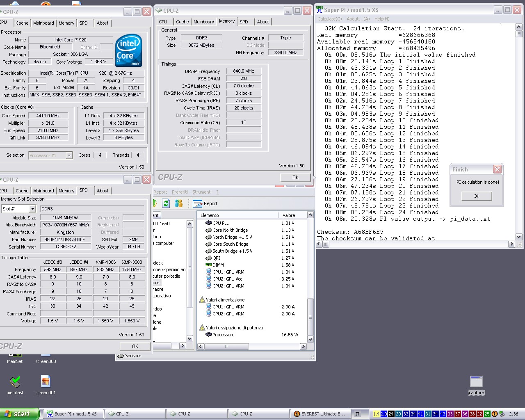
Task: Click the orange EVEREST info tray icon
Action: click(495, 414)
